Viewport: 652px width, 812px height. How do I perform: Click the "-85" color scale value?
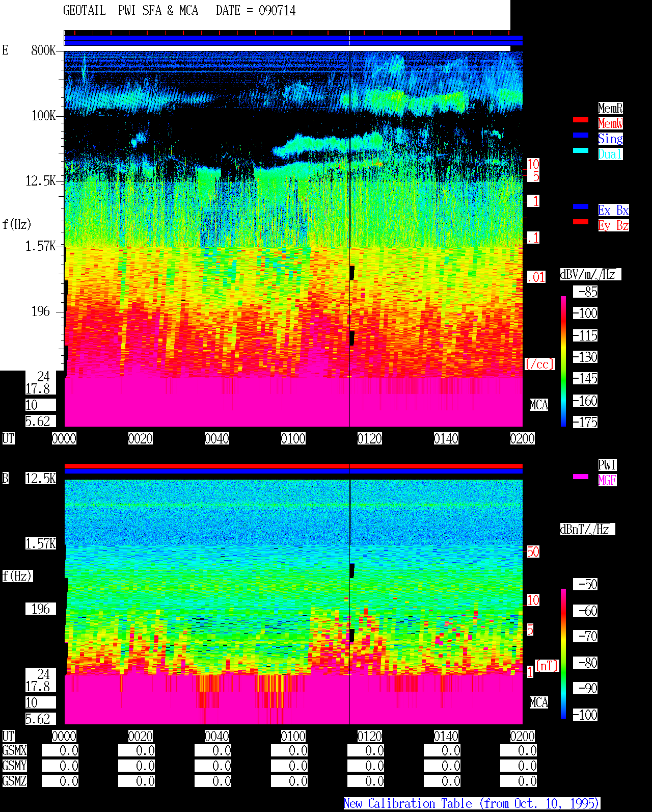[585, 292]
